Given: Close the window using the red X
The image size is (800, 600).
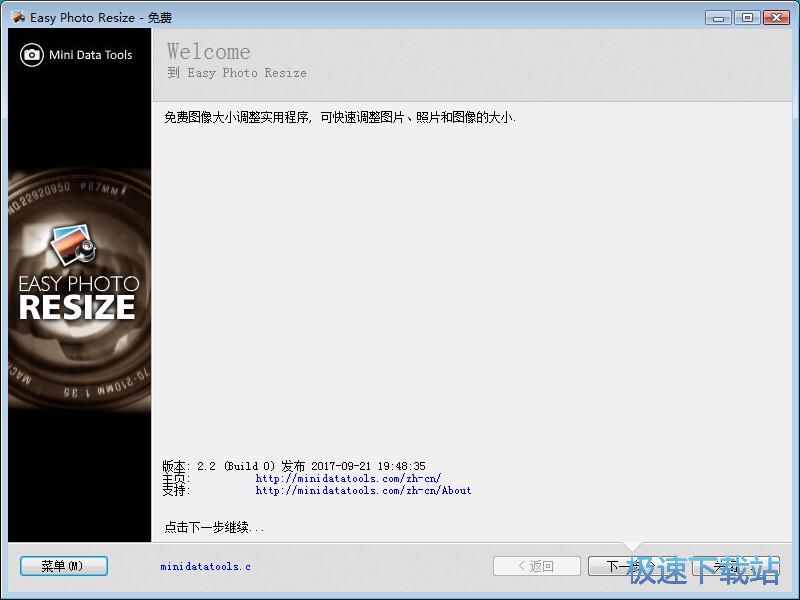Looking at the screenshot, I should [776, 17].
